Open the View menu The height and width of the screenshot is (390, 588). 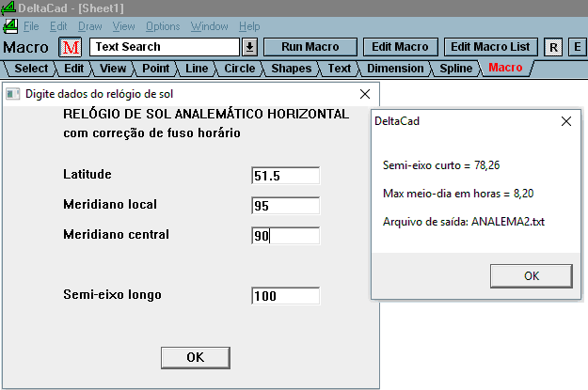[124, 26]
